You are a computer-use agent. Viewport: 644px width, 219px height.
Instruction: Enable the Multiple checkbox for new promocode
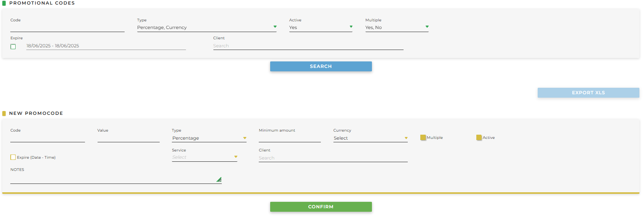point(423,138)
